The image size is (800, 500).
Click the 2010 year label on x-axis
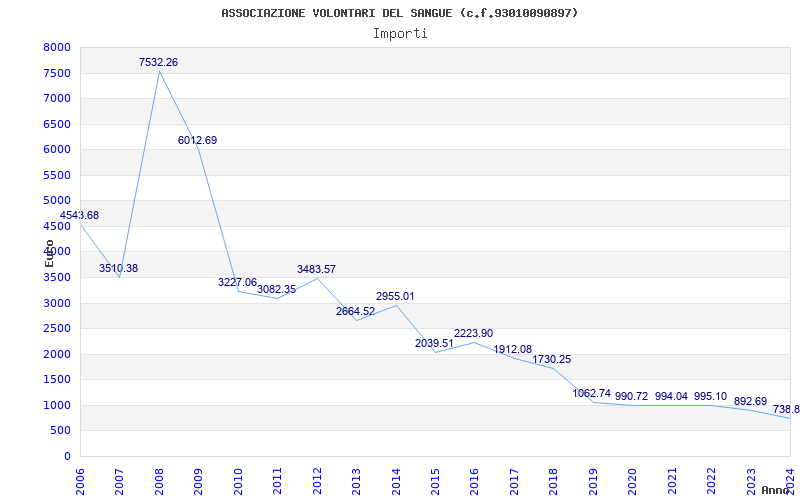[x=238, y=482]
